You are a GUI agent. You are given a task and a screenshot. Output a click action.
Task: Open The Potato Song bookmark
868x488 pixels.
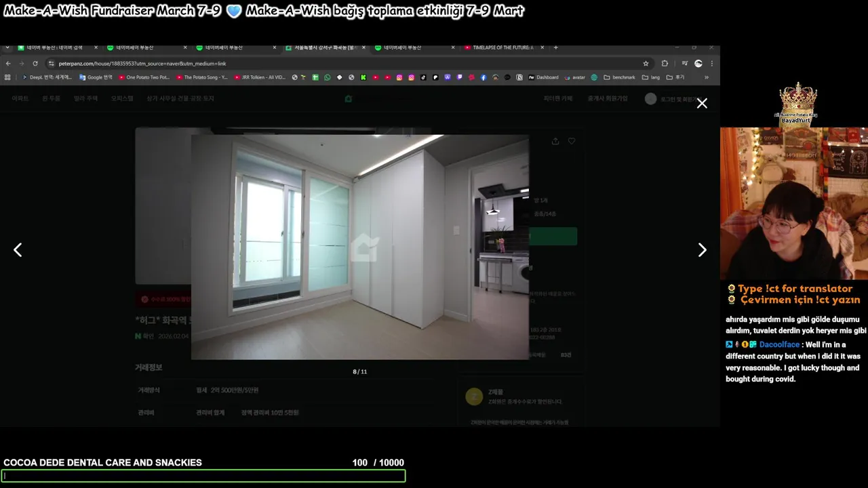201,77
